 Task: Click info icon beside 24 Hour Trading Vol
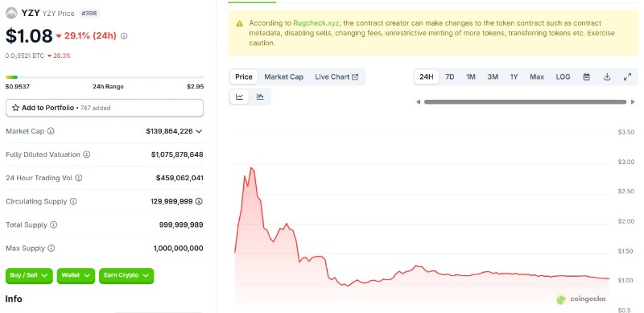(x=79, y=178)
